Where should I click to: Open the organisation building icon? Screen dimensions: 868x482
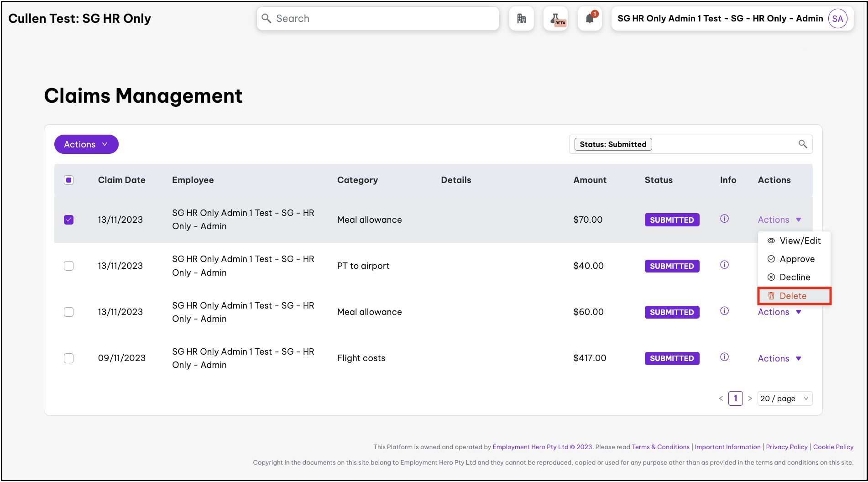point(521,19)
